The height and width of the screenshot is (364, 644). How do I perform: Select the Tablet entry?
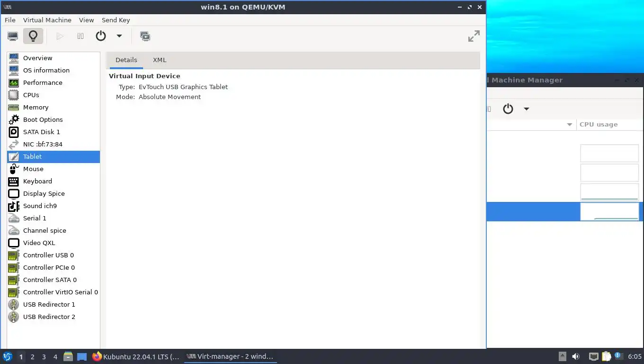(54, 156)
